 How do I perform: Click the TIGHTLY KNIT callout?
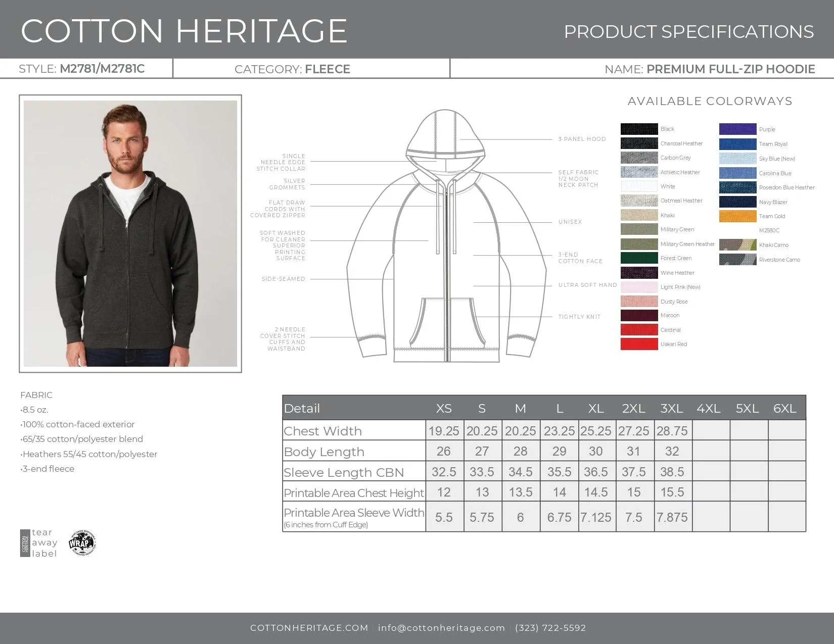coord(579,317)
